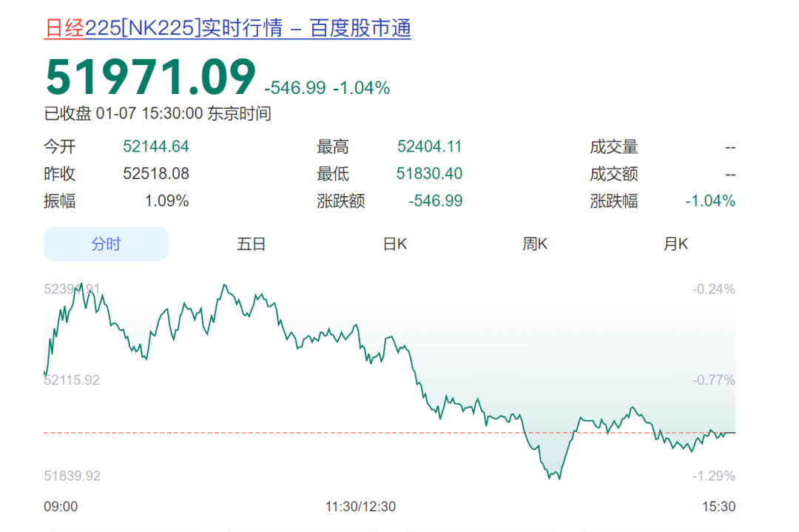The width and height of the screenshot is (799, 532).
Task: Switch to the 周K chart tab
Action: [x=534, y=243]
